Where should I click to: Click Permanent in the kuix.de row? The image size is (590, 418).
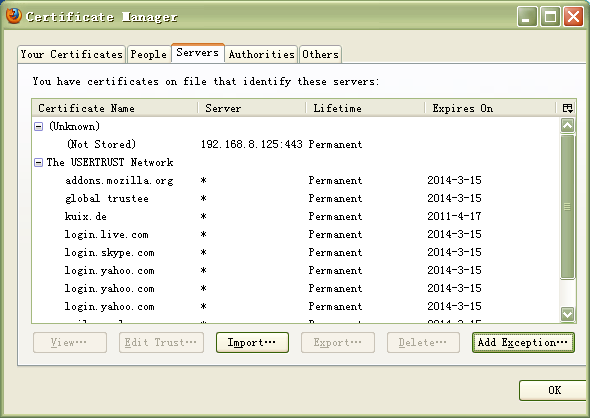pyautogui.click(x=335, y=216)
